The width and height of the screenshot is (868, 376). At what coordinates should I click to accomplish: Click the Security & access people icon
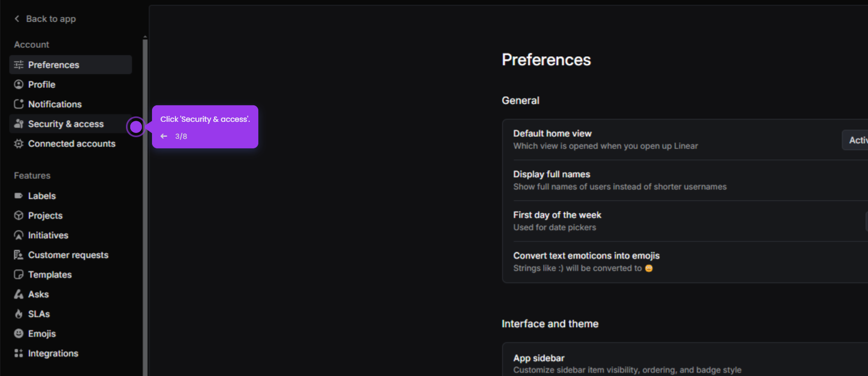[19, 124]
